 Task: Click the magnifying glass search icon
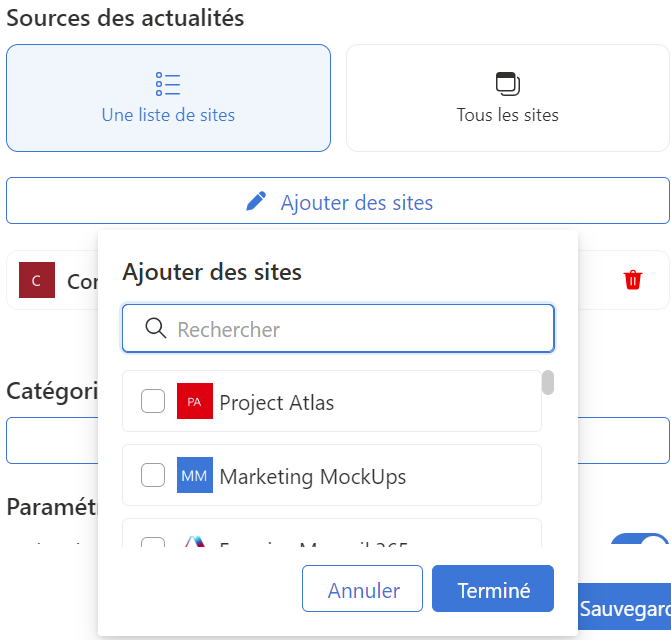coord(156,329)
